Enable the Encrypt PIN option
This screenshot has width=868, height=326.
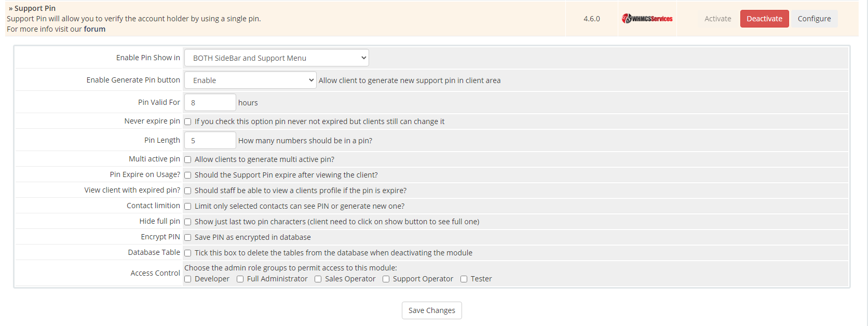point(188,238)
